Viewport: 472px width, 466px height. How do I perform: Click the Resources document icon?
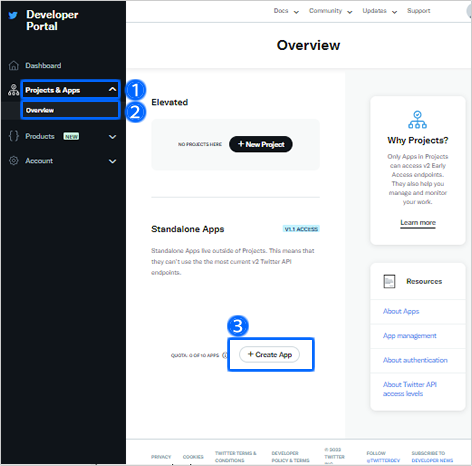389,281
